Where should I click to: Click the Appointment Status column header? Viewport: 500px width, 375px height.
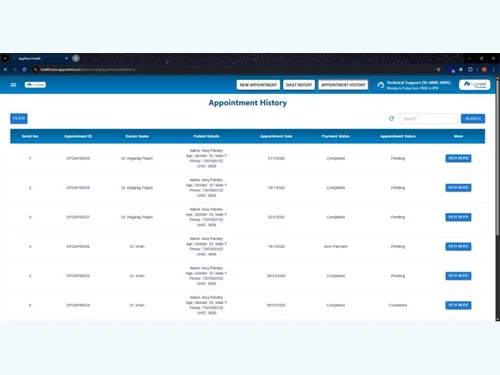(x=398, y=136)
